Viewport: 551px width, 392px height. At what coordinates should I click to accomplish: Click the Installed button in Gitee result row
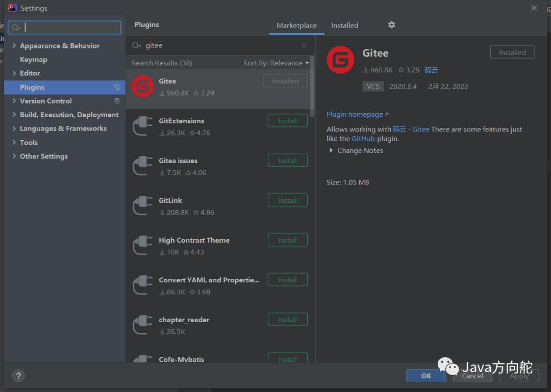coord(285,81)
